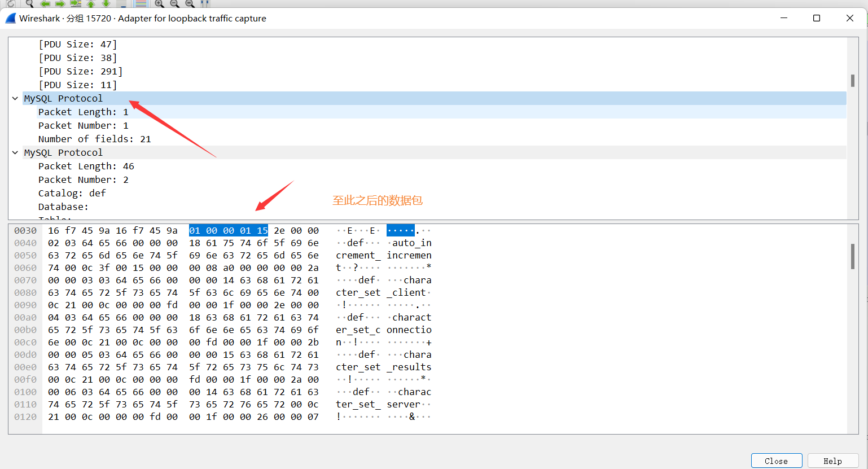
Task: Jump to first packet with up arrow icon
Action: [x=90, y=4]
